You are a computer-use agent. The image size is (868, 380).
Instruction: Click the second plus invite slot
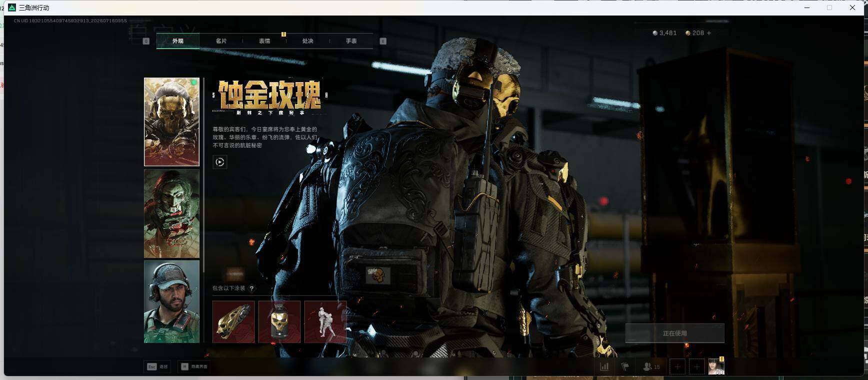[x=696, y=367]
